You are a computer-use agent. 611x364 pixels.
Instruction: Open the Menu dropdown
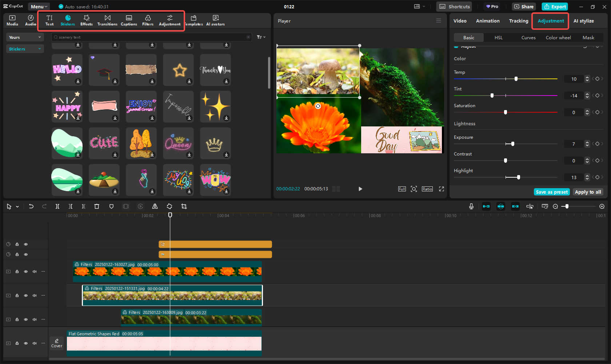pos(39,7)
